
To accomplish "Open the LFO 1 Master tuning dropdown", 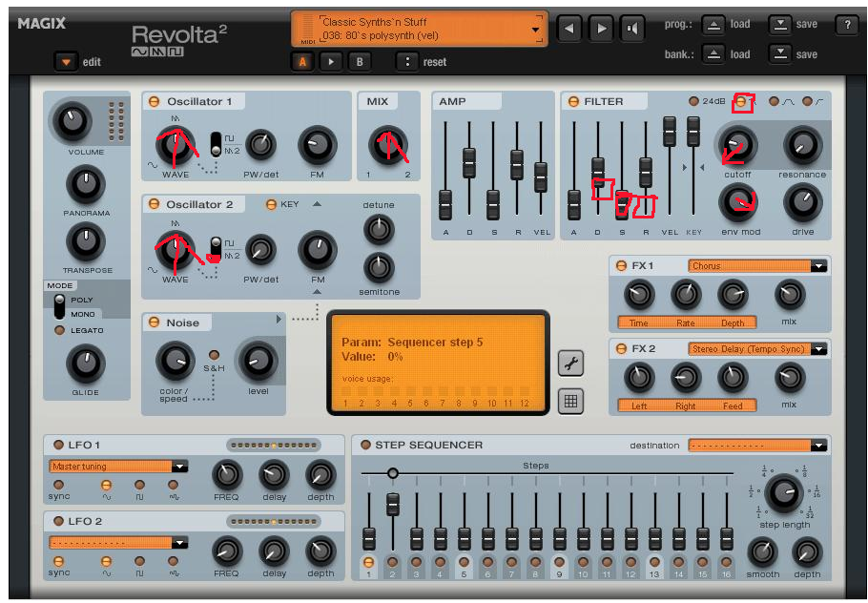I will pyautogui.click(x=179, y=467).
